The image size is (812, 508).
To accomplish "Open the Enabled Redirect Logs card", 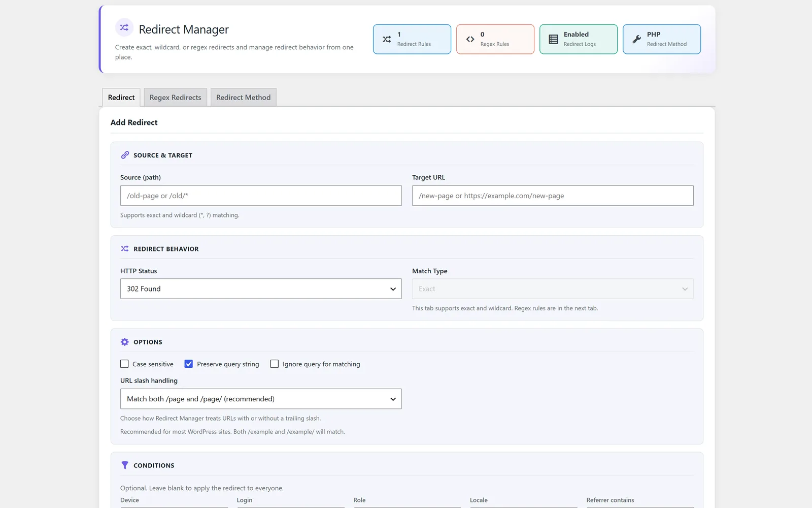I will point(579,39).
